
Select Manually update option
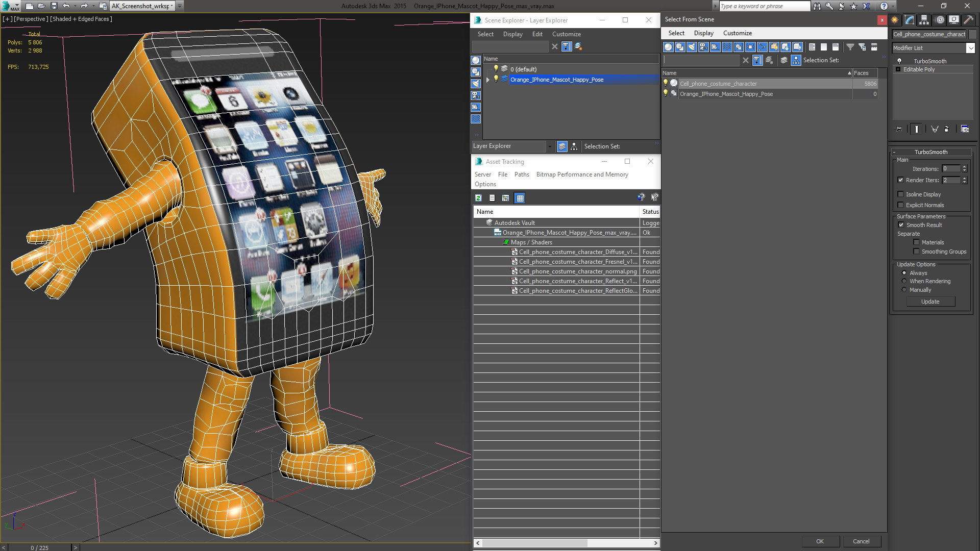904,290
